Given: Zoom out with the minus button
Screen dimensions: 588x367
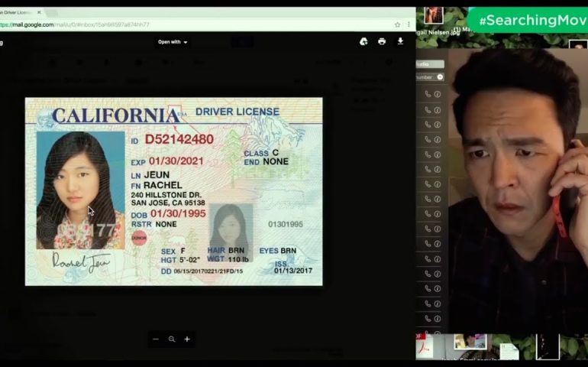Looking at the screenshot, I should [156, 339].
